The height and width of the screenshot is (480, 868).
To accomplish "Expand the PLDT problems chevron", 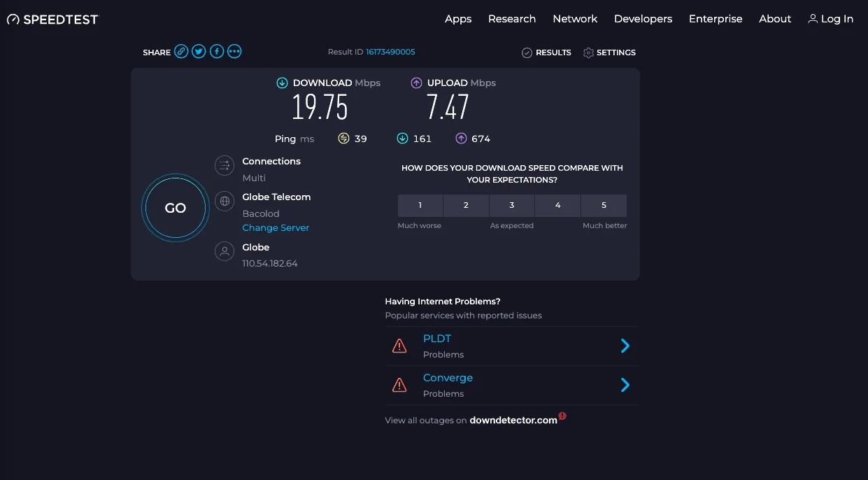I will coord(625,346).
